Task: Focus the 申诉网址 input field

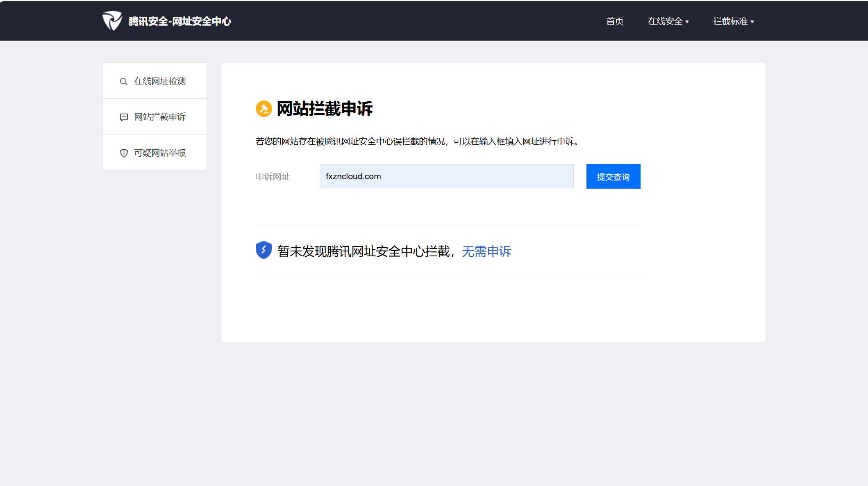Action: (446, 176)
